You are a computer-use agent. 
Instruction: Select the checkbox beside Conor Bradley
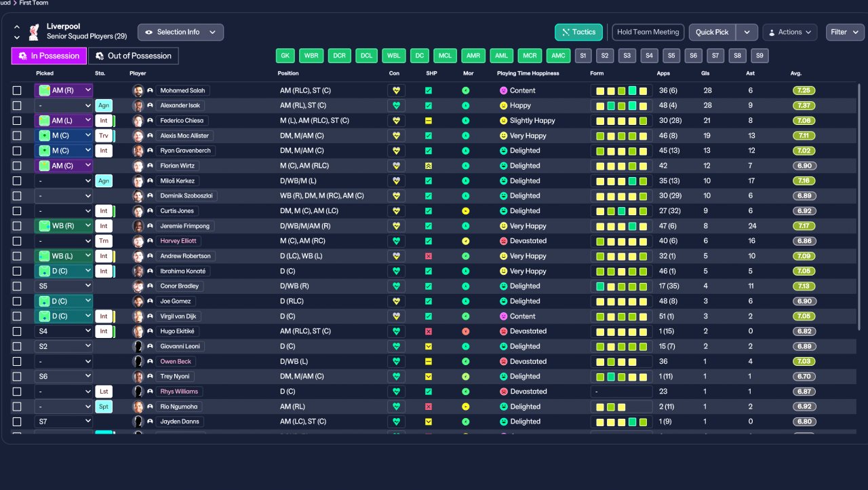tap(17, 286)
